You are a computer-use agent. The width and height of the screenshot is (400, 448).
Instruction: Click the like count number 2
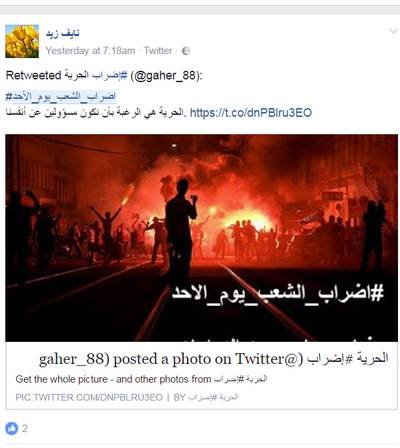point(25,428)
